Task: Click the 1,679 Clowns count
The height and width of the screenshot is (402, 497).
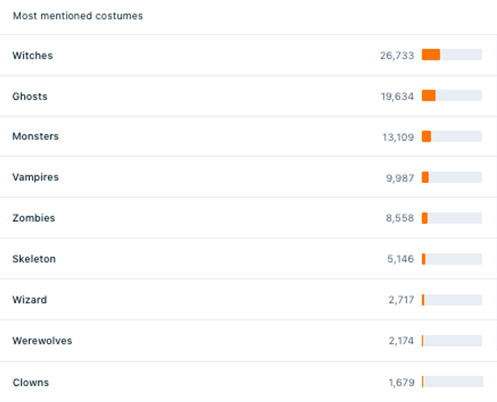Action: click(x=401, y=382)
